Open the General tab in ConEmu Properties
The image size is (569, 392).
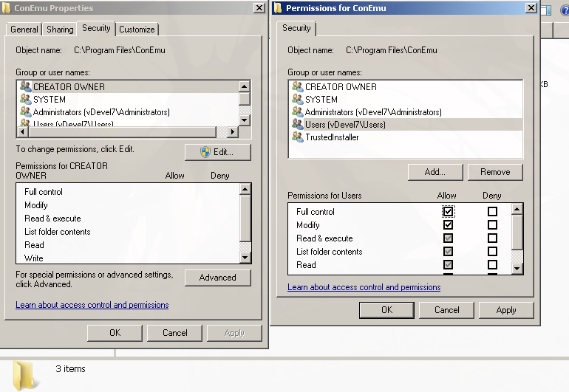[24, 30]
